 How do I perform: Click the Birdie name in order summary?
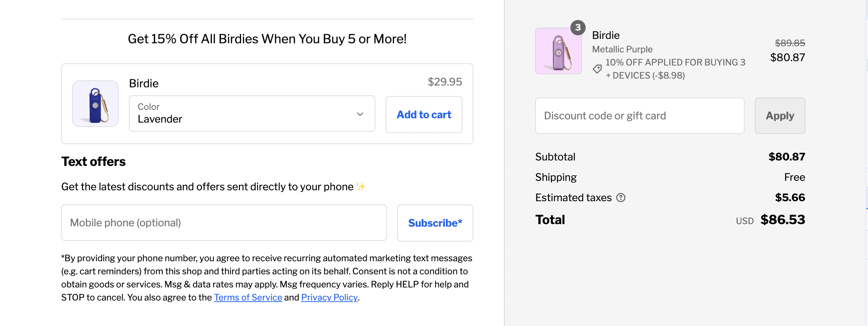(606, 35)
